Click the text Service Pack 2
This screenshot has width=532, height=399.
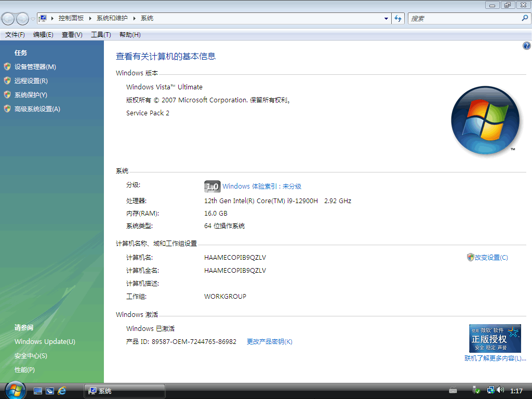click(x=148, y=113)
